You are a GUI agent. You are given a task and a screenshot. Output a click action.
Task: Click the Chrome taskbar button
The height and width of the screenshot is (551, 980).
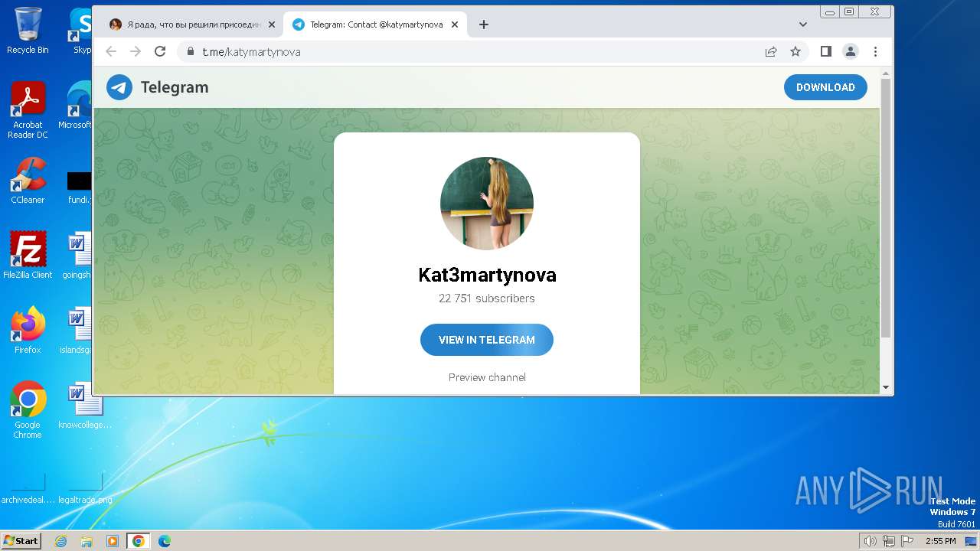click(x=139, y=541)
